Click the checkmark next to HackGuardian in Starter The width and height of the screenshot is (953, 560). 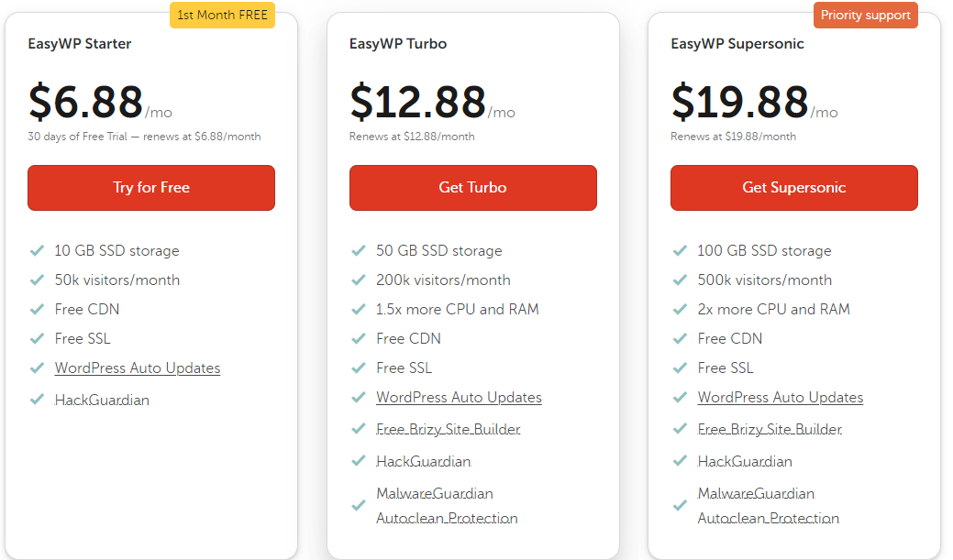37,400
